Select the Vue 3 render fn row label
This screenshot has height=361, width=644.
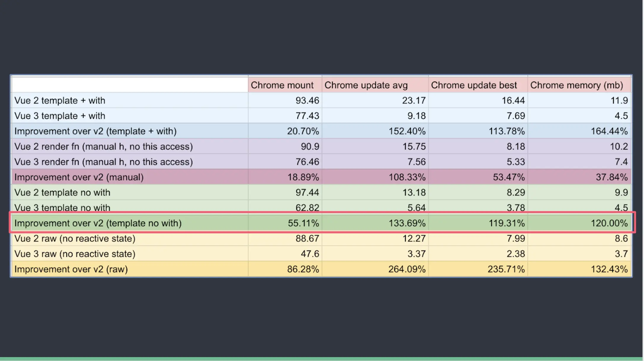pos(104,162)
